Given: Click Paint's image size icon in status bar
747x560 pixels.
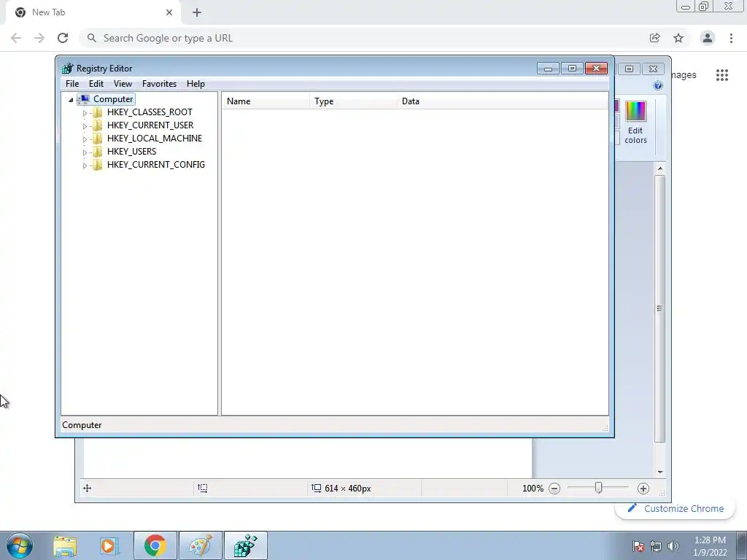Looking at the screenshot, I should point(317,488).
